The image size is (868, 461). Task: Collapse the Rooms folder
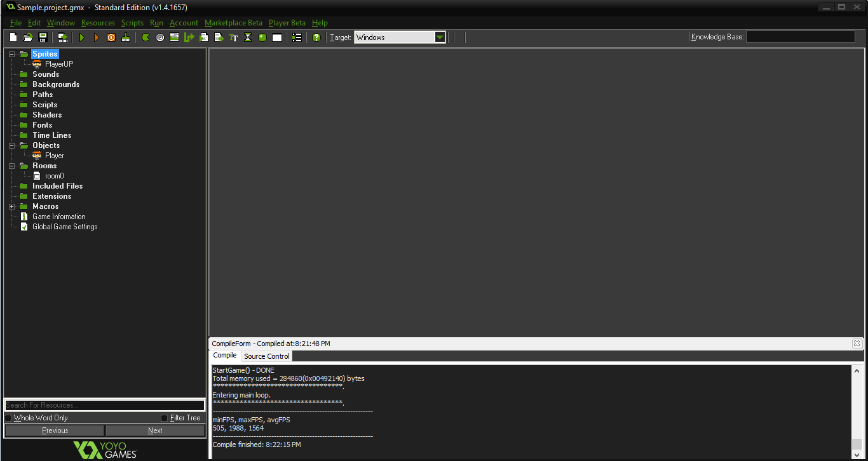point(11,166)
